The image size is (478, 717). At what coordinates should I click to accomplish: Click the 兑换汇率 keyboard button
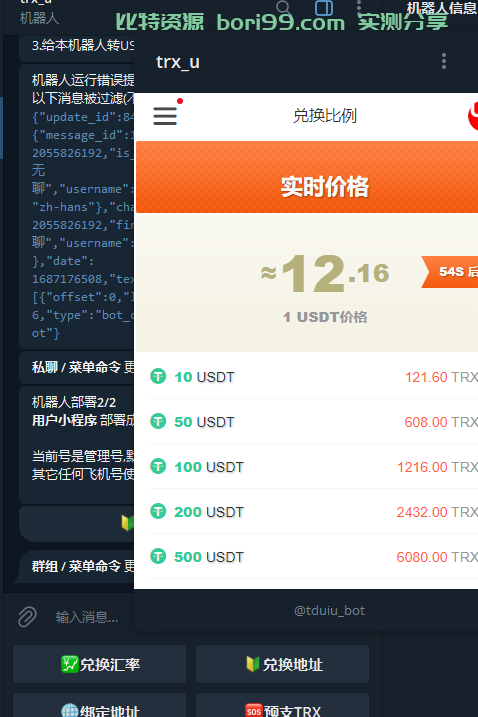tap(99, 664)
